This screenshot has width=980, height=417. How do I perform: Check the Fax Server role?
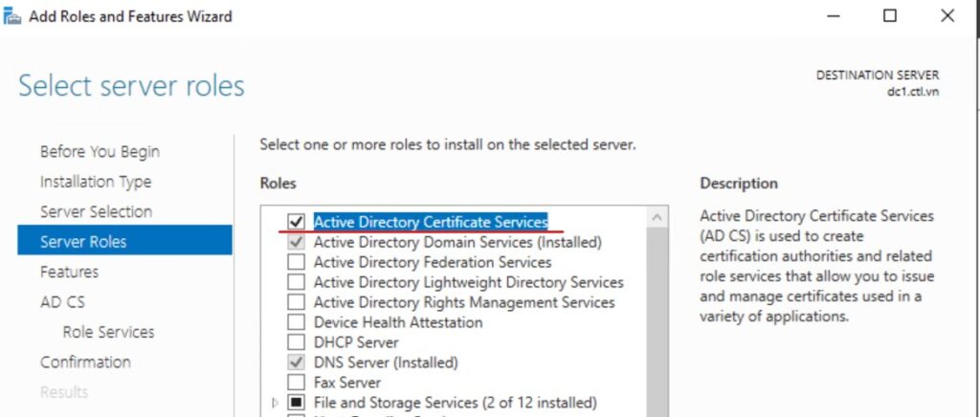tap(297, 383)
